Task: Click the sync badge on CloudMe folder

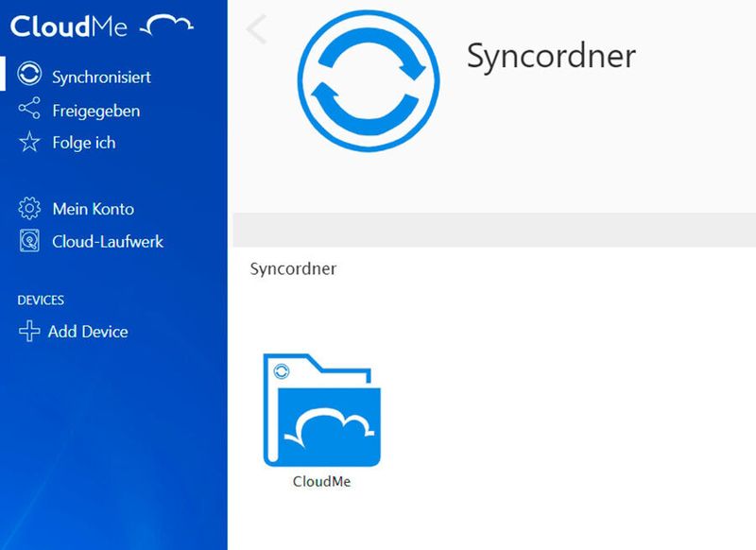Action: tap(282, 371)
